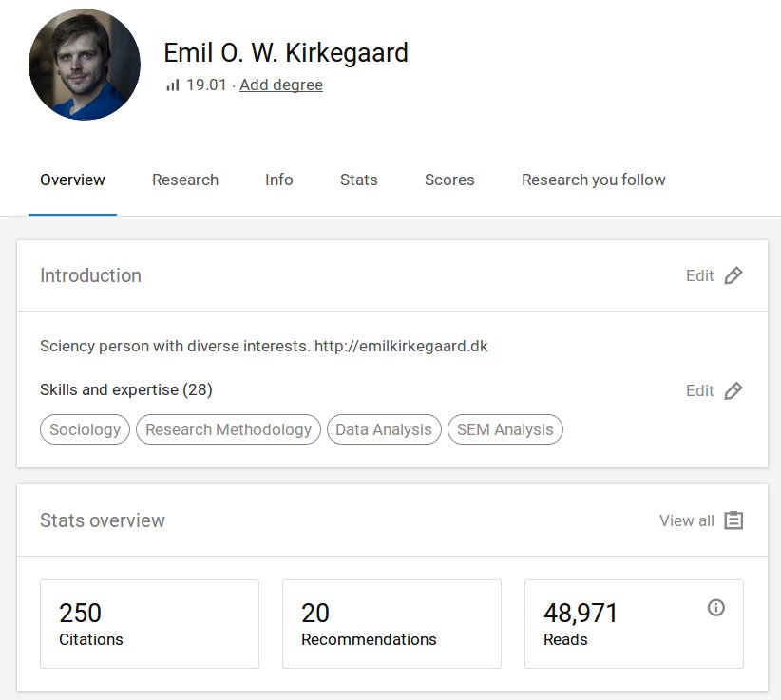Viewport: 781px width, 700px height.
Task: Select the Overview tab
Action: tap(72, 180)
